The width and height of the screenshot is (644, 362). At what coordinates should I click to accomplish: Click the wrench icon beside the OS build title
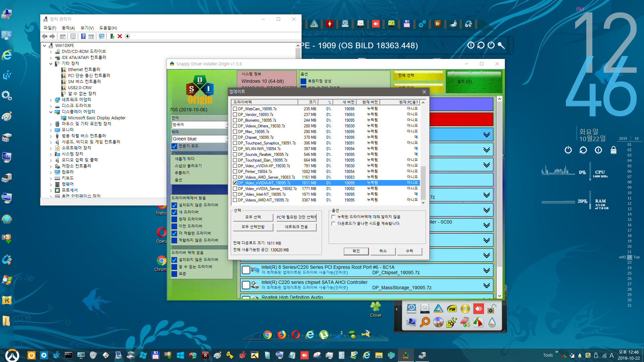tap(501, 45)
